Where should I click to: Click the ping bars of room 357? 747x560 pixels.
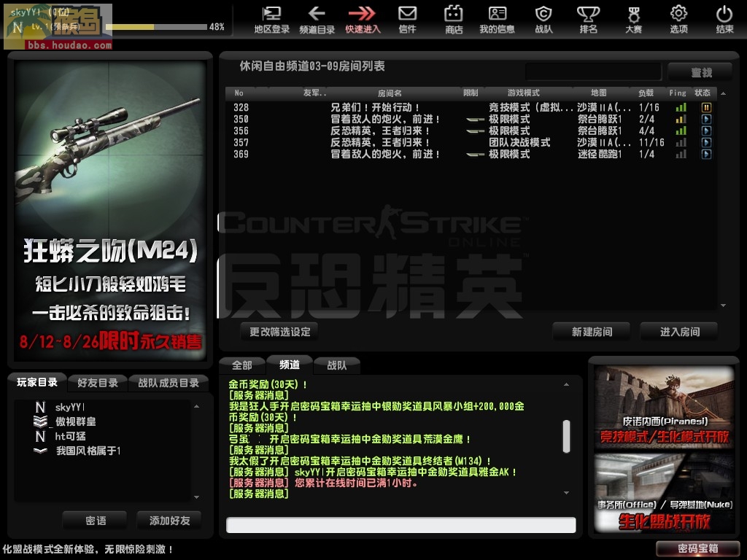pyautogui.click(x=681, y=142)
